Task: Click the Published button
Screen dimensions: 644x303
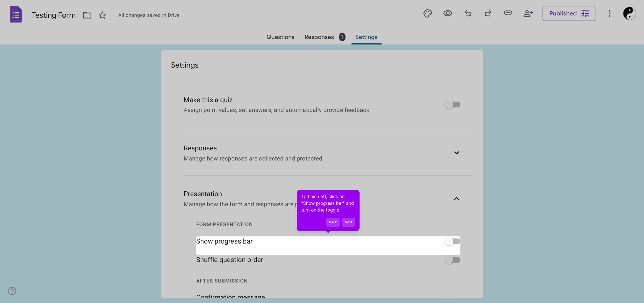Action: 569,13
